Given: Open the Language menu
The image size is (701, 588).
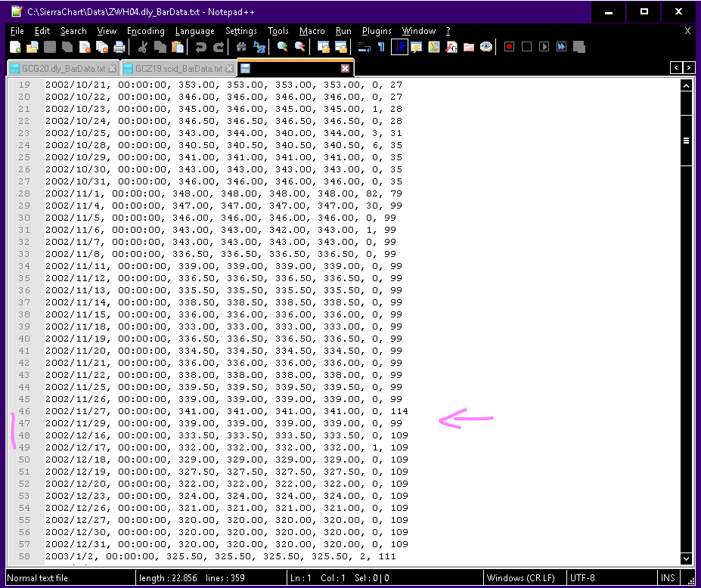Looking at the screenshot, I should [194, 31].
